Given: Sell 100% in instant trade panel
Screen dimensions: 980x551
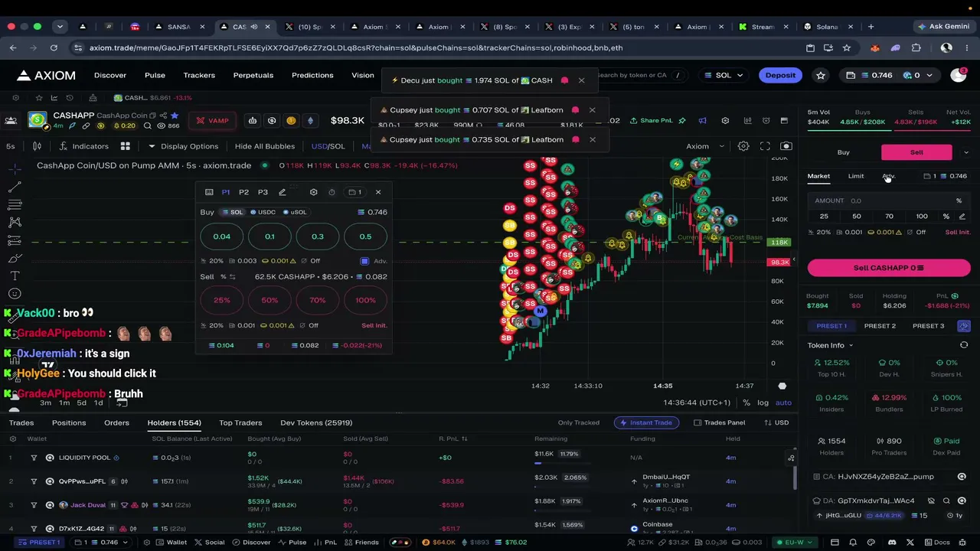Looking at the screenshot, I should [x=365, y=300].
